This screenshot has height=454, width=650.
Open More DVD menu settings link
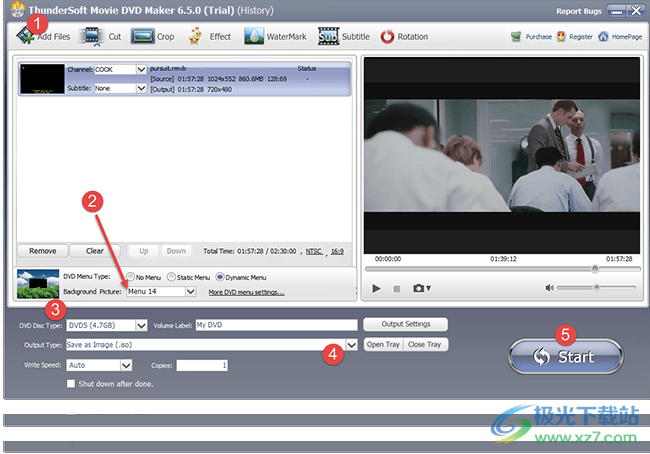point(246,292)
